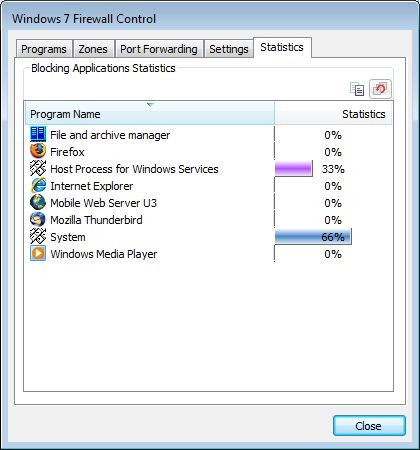This screenshot has width=420, height=450.
Task: Click the Close button
Action: pos(369,426)
